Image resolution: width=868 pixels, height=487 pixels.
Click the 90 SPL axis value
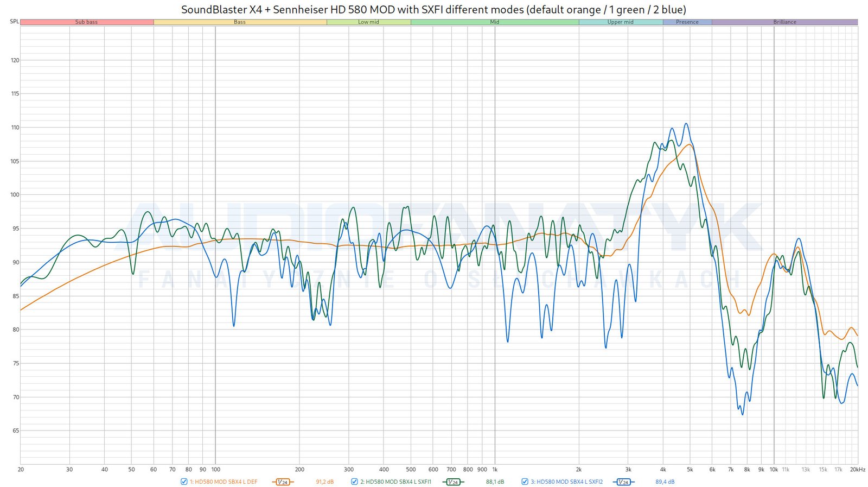pos(16,262)
